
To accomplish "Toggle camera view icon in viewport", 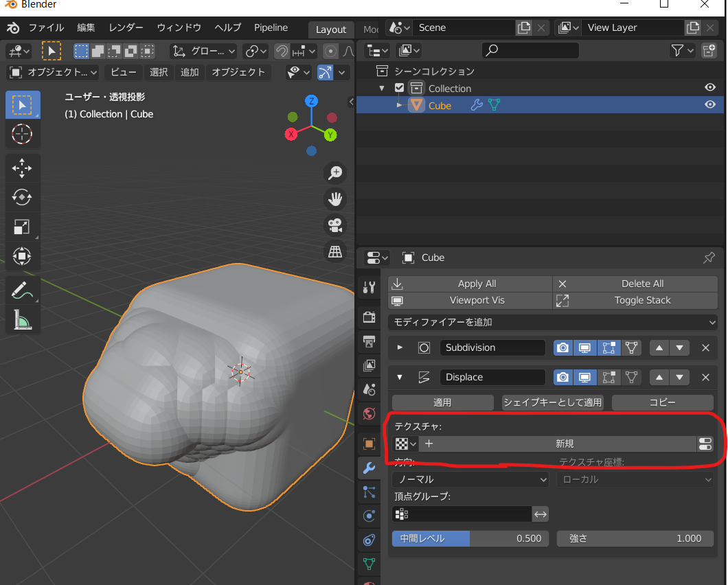I will tap(334, 226).
